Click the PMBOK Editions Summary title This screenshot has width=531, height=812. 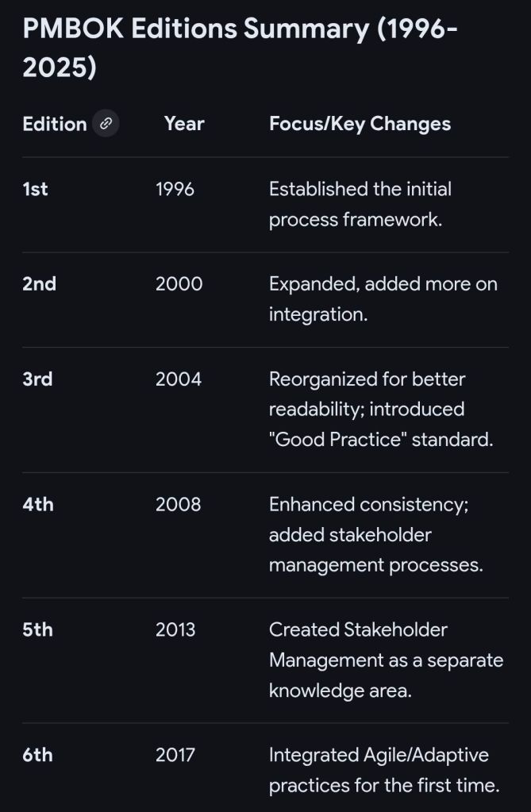pyautogui.click(x=240, y=48)
